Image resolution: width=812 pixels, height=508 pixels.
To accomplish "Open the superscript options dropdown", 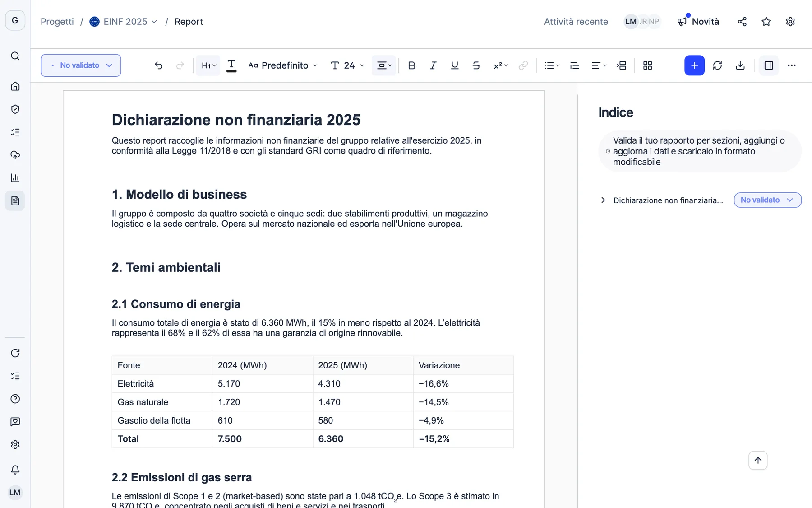I will [501, 65].
